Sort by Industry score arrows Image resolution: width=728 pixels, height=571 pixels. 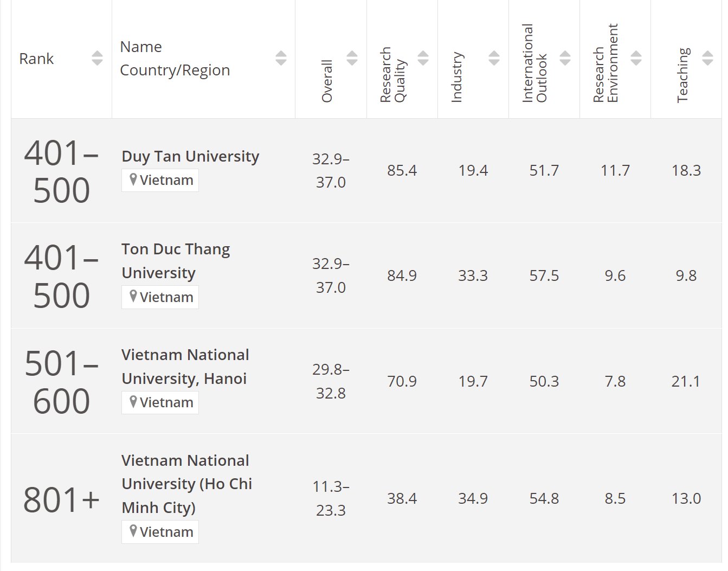pos(494,58)
